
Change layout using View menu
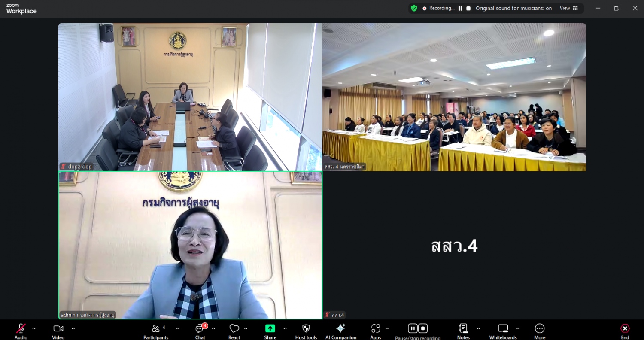coord(569,8)
